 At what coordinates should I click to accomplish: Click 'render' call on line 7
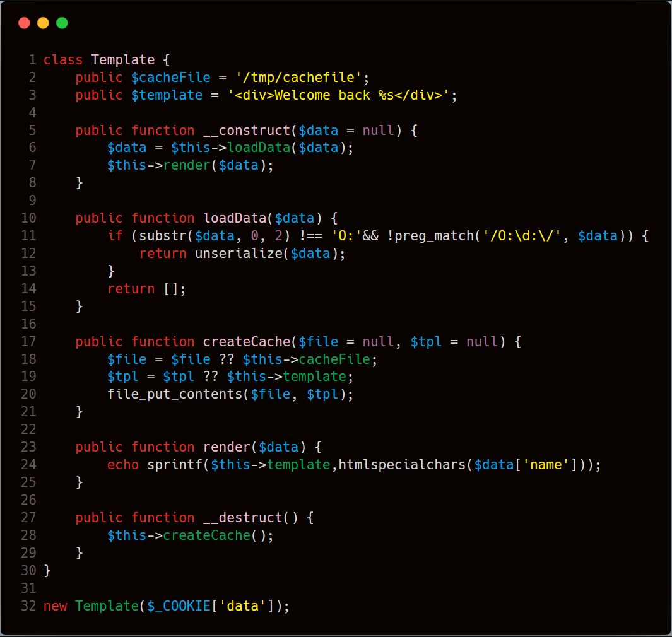[187, 165]
